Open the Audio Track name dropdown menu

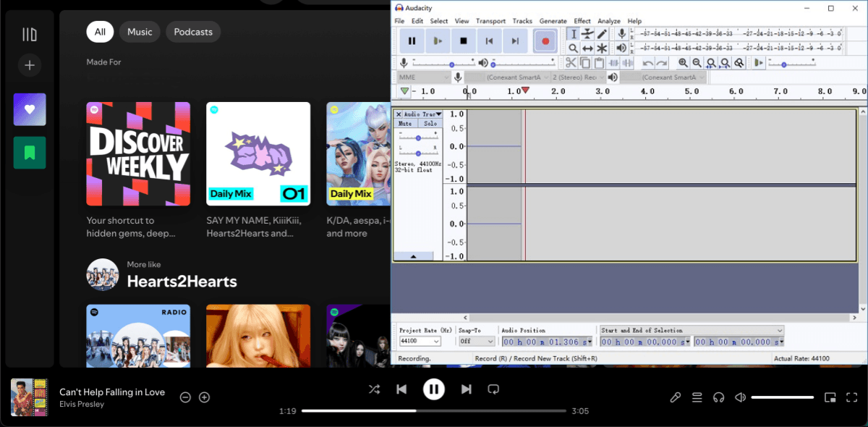click(422, 114)
